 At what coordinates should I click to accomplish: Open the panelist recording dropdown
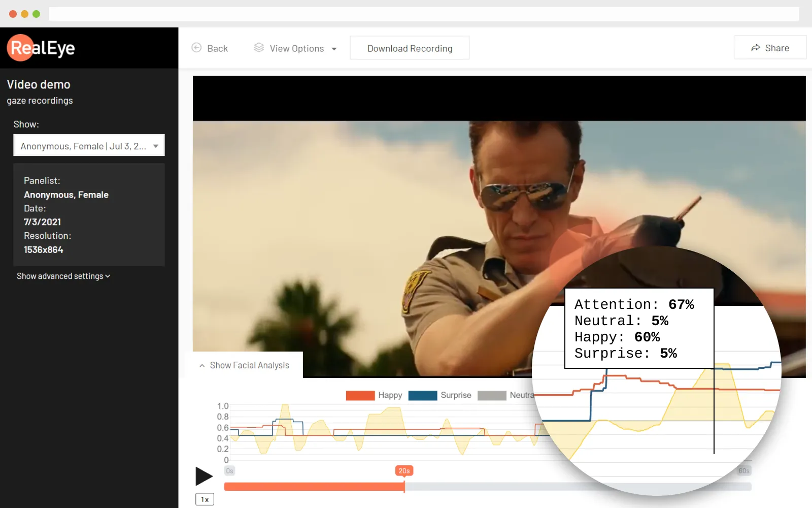click(x=89, y=146)
